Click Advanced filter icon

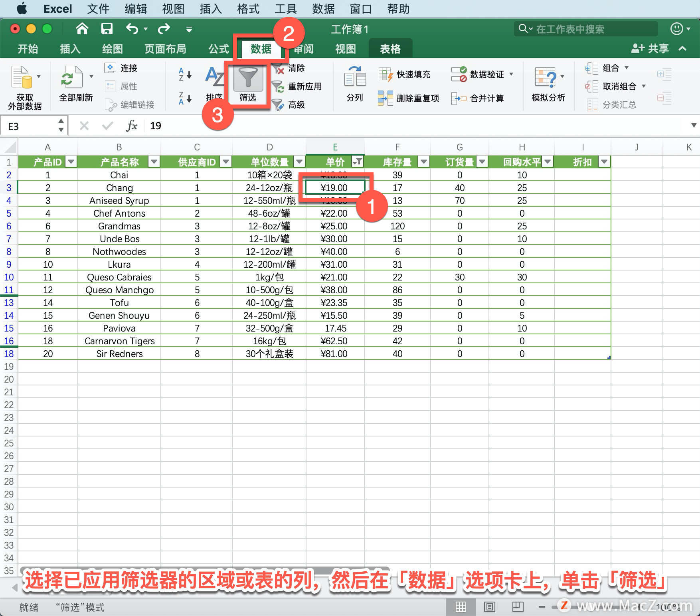tap(278, 105)
